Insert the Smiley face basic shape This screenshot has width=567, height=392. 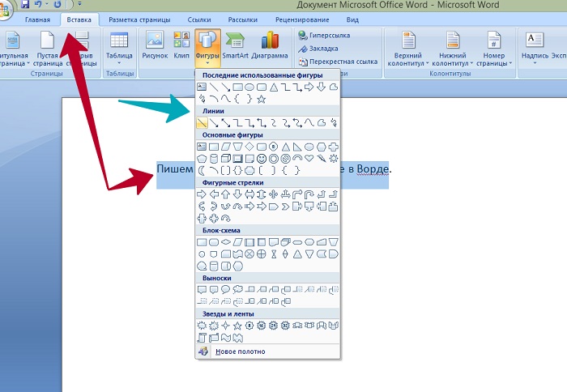[x=262, y=159]
